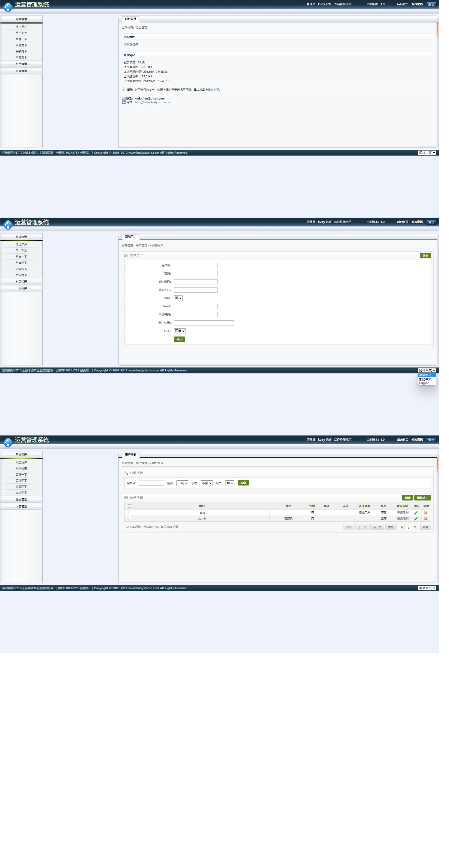Check the checkbox for the test user row
The image size is (449, 868).
click(129, 513)
